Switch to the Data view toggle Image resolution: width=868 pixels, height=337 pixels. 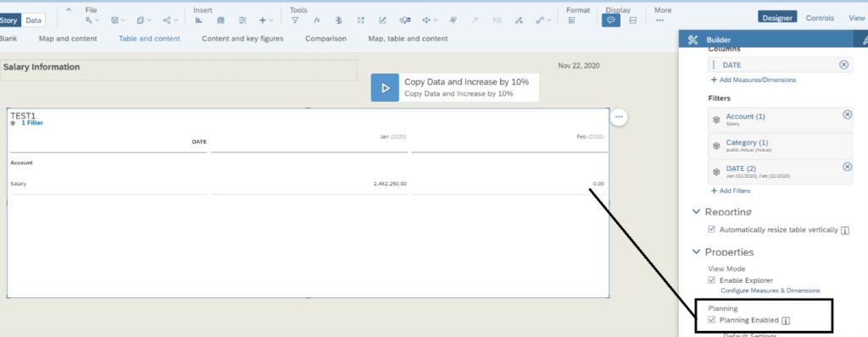coord(33,20)
